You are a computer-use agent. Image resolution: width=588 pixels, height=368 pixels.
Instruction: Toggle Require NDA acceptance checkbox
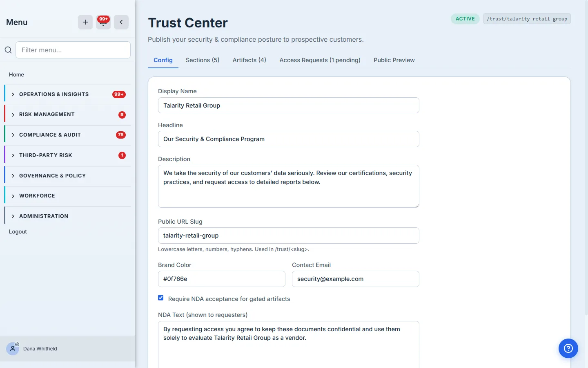tap(161, 298)
